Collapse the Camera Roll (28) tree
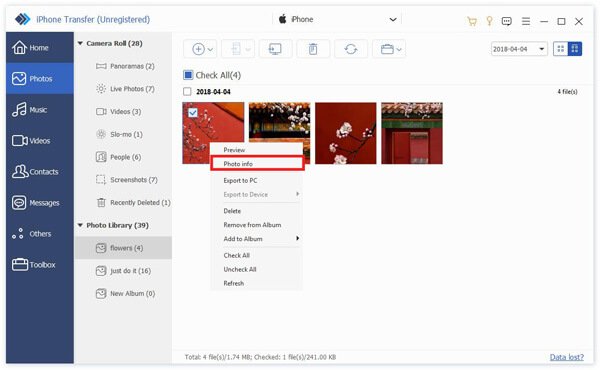The image size is (600, 370). 80,44
